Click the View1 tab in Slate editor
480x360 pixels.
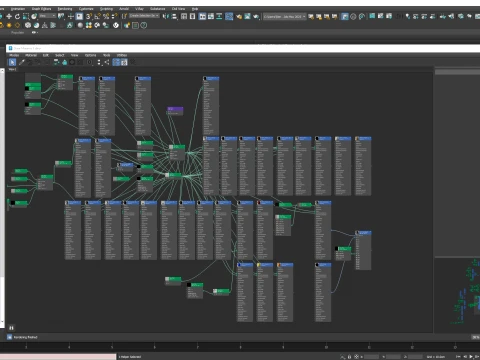click(12, 69)
